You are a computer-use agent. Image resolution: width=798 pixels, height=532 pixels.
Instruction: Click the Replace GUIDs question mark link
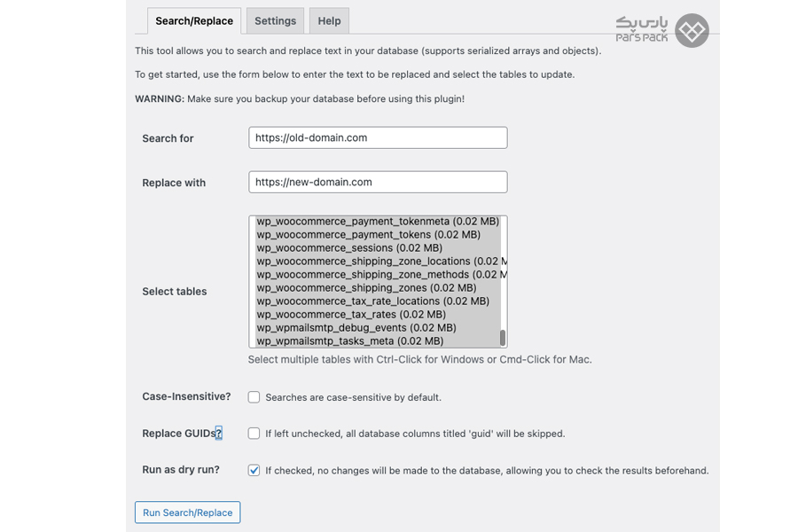[219, 434]
